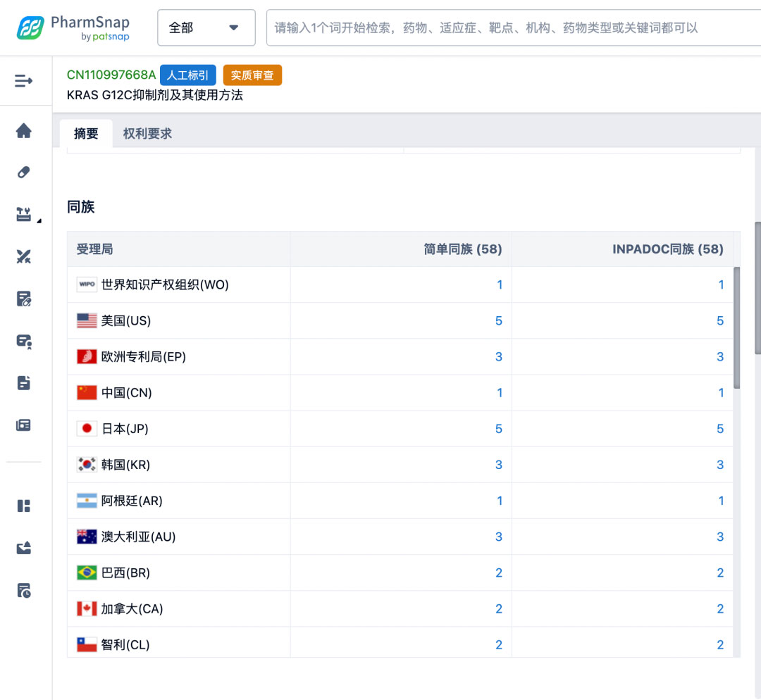The image size is (761, 700).
Task: Go to the home page icon
Action: [x=24, y=130]
